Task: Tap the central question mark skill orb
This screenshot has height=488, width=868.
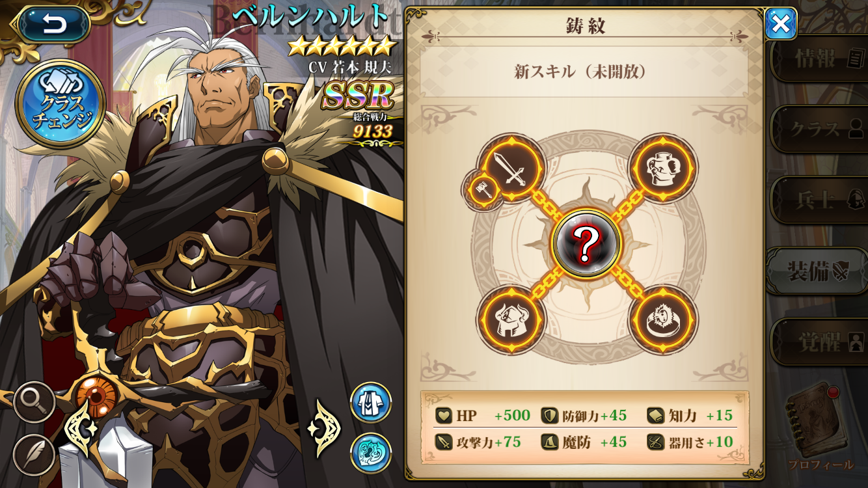Action: 586,243
